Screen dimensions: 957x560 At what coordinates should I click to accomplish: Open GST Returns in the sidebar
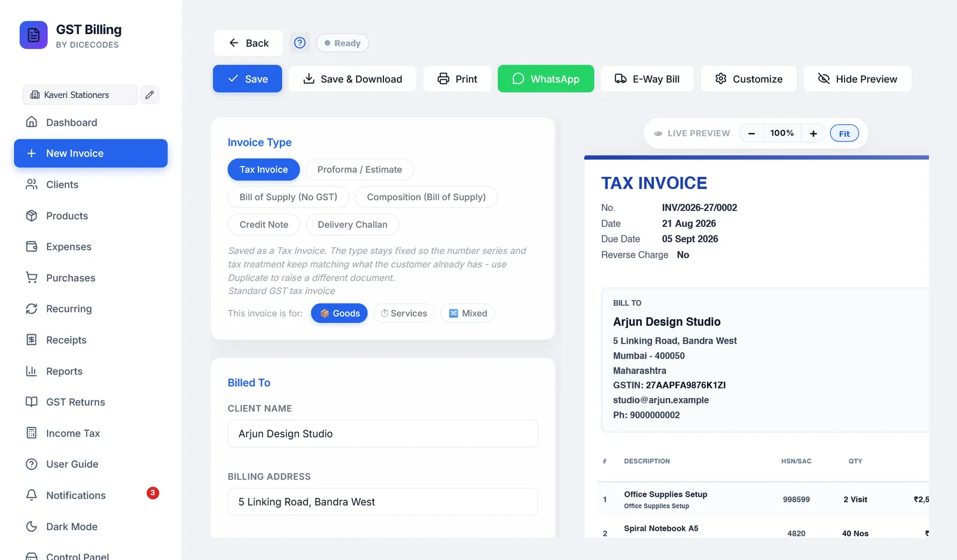[x=91, y=402]
